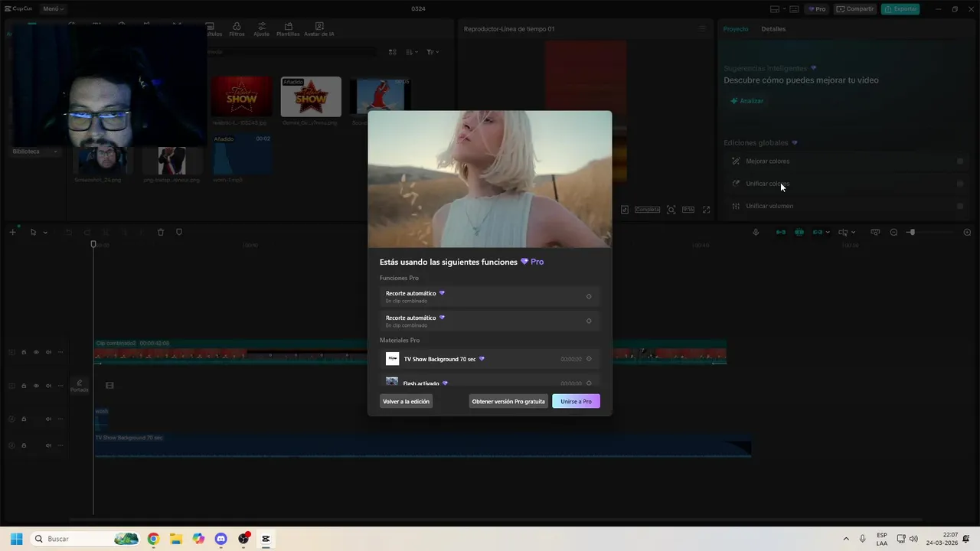Click Obtener versión Pro gratuita button
The width and height of the screenshot is (980, 551).
pyautogui.click(x=508, y=401)
